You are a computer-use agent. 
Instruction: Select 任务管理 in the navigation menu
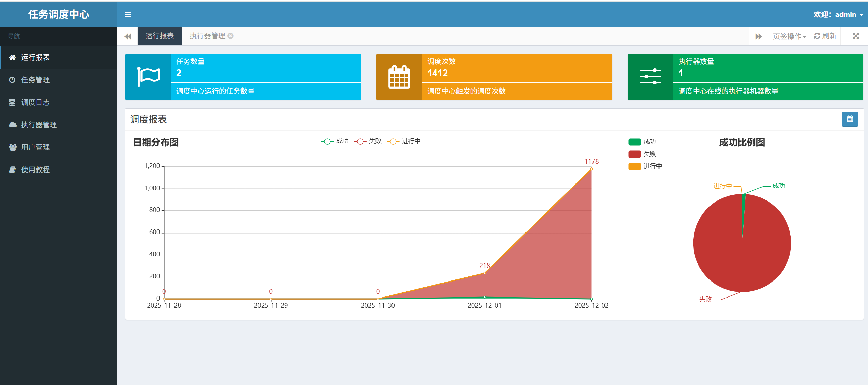coord(35,80)
